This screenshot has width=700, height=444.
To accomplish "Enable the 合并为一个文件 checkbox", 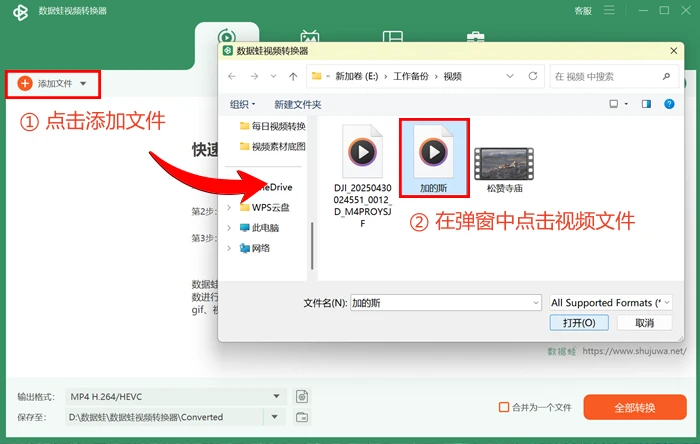I will [x=504, y=407].
